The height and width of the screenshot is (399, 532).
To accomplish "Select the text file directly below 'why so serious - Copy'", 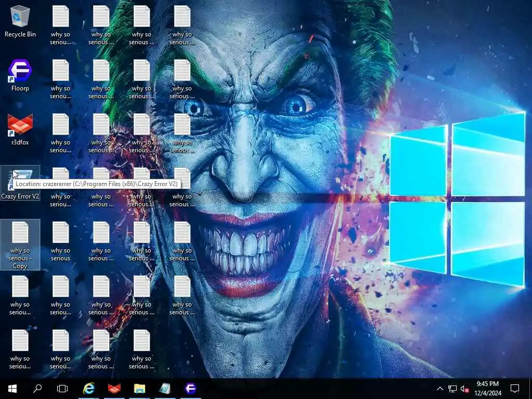I will [20, 295].
